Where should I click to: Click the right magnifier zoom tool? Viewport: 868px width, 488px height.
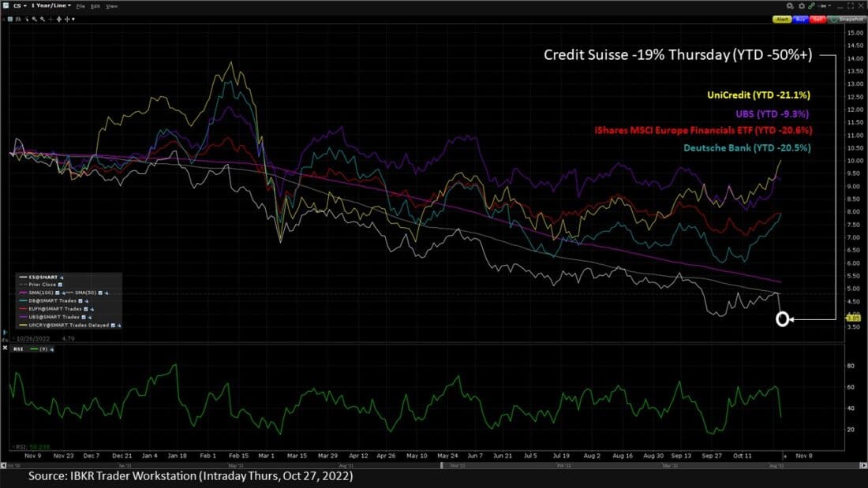tap(43, 20)
